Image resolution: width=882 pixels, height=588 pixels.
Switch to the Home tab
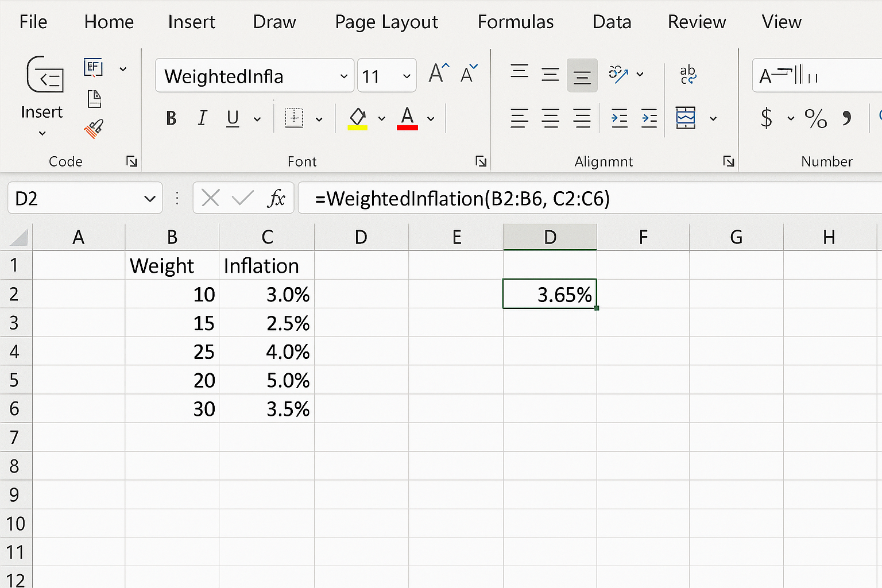[x=109, y=22]
